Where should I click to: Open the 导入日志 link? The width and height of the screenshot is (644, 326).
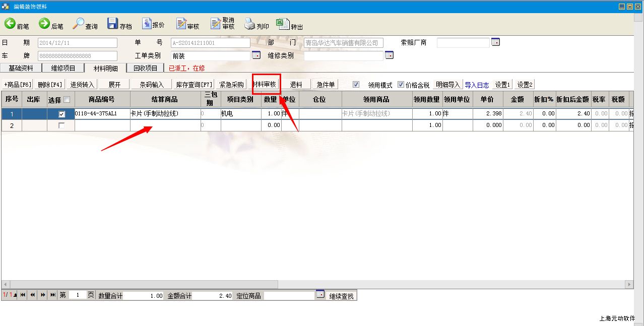pos(477,85)
